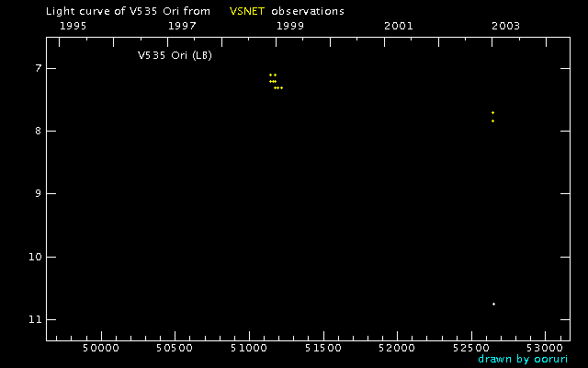Image resolution: width=588 pixels, height=368 pixels.
Task: Click the yellow data point at magnitude 7.7
Action: pyautogui.click(x=492, y=112)
